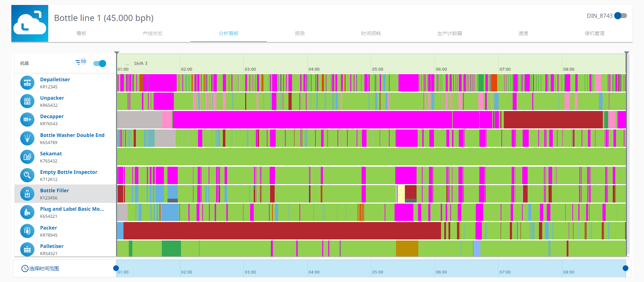Viewport: 644px width, 282px height.
Task: Toggle the DIN_8743 switch
Action: pos(621,16)
